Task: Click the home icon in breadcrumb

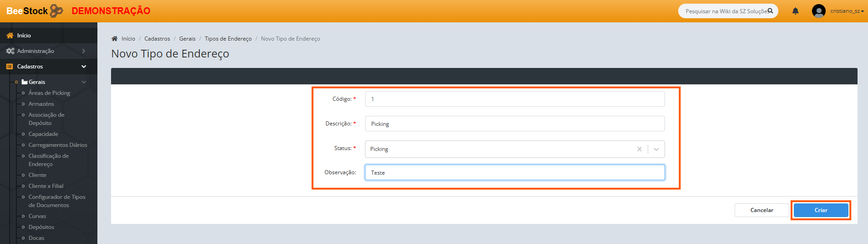Action: 115,39
